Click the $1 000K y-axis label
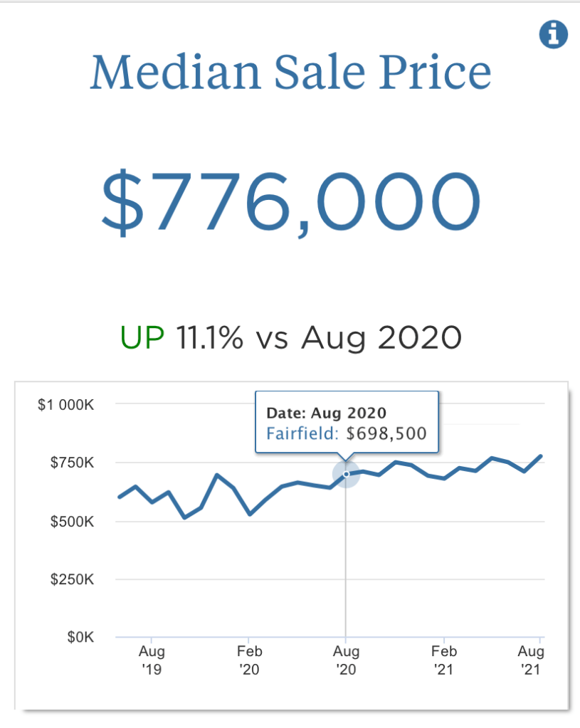580x728 pixels. click(x=65, y=404)
